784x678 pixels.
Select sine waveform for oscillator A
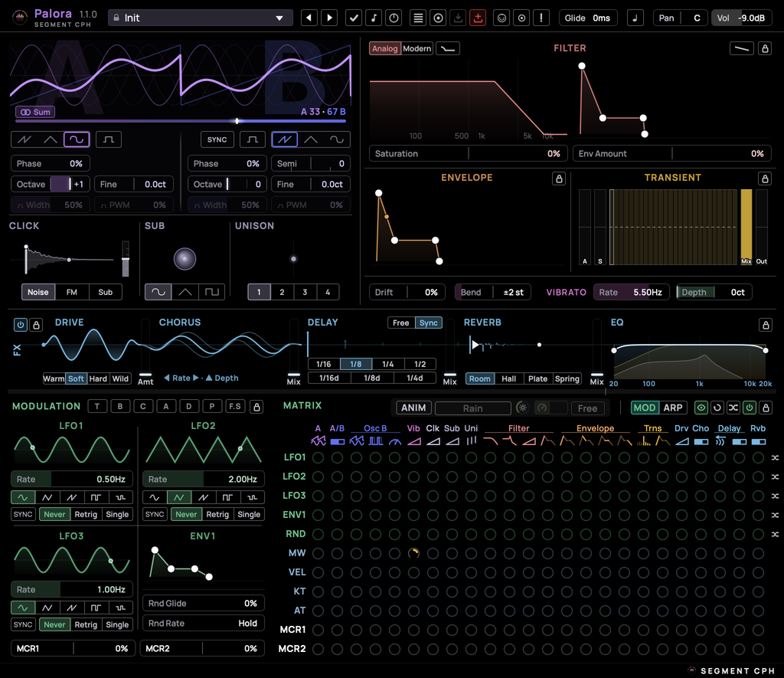77,139
